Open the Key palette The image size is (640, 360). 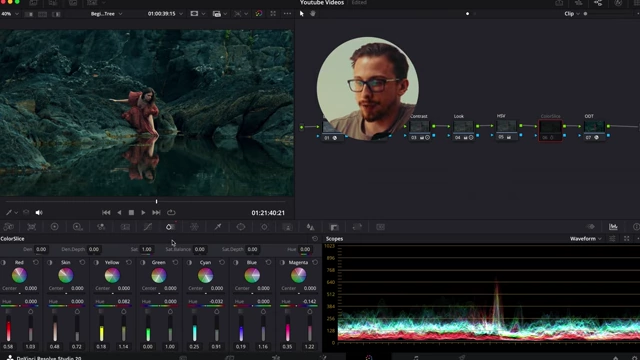click(334, 227)
